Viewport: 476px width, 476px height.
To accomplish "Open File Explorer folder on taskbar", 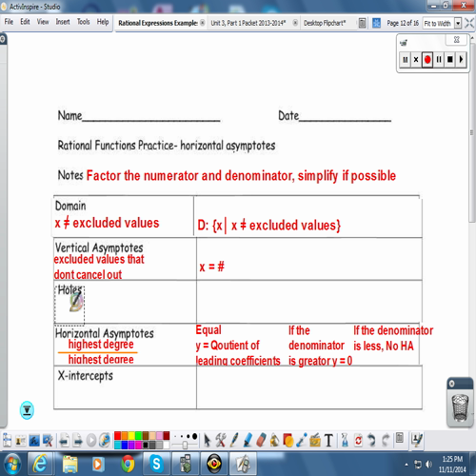I will (x=69, y=464).
